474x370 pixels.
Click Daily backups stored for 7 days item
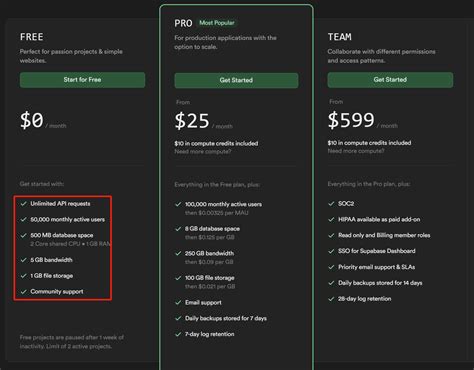coord(226,318)
